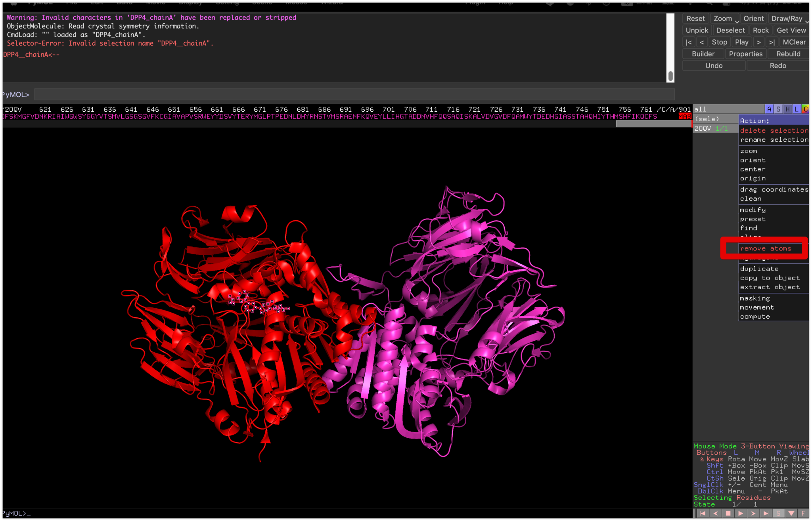Open the Hide menu for the all object
The height and width of the screenshot is (521, 812).
click(788, 109)
